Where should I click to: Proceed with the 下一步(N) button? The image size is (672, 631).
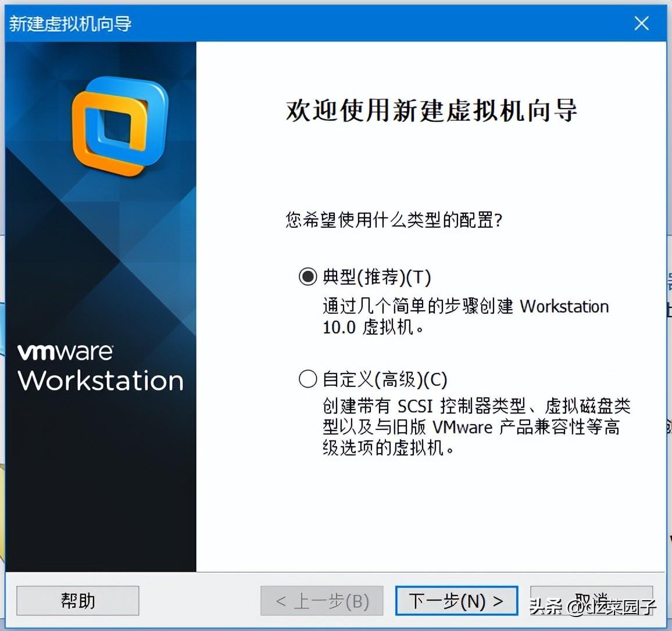click(456, 601)
